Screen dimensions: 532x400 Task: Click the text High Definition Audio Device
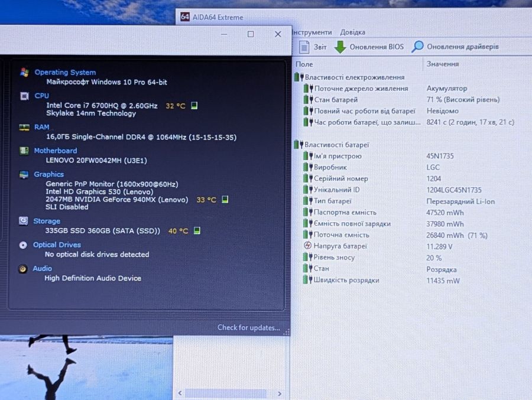[x=93, y=278]
